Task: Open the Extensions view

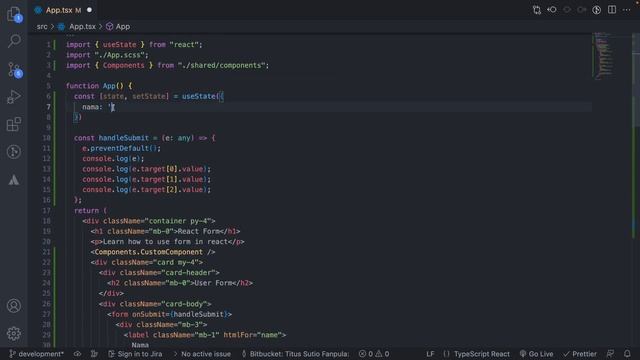Action: coord(14,124)
